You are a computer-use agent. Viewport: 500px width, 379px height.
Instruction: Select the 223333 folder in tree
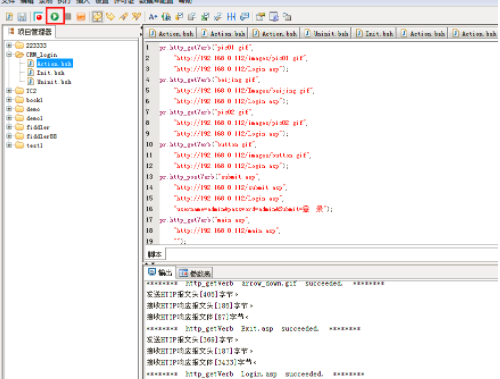pyautogui.click(x=36, y=45)
